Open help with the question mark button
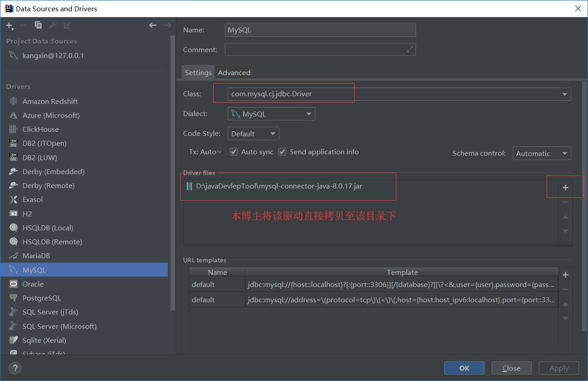The image size is (588, 381). pyautogui.click(x=15, y=368)
